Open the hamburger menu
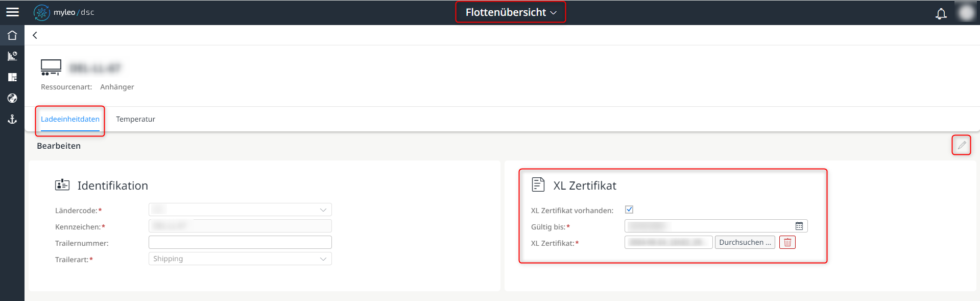This screenshot has height=301, width=980. pyautogui.click(x=12, y=12)
